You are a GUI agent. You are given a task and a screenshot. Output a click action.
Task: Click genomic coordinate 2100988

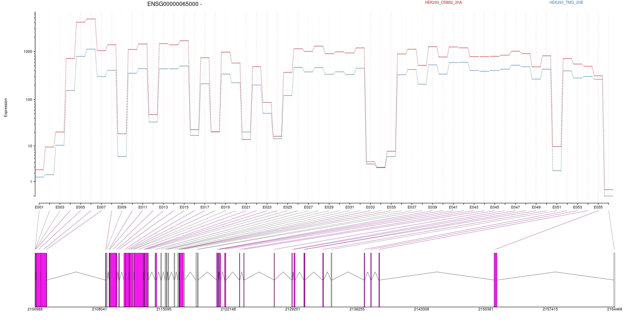coord(35,309)
